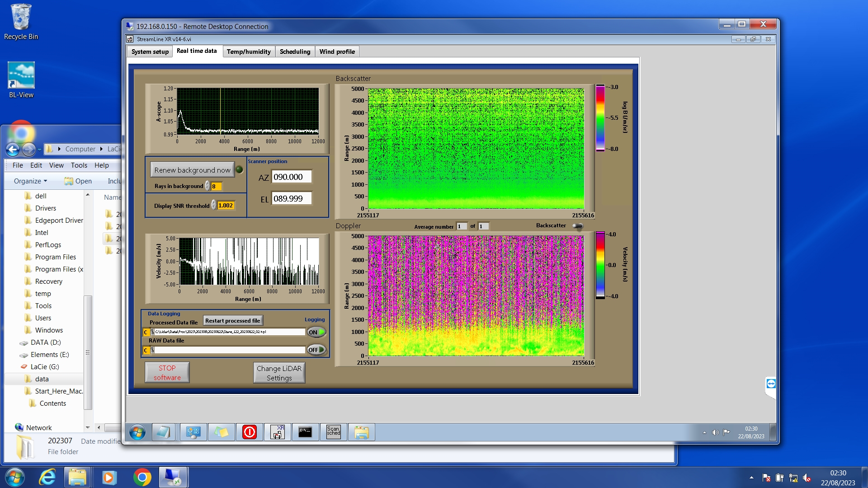Click the Sticky Notes icon in remote taskbar
Viewport: 868px width, 488px height.
[x=221, y=432]
